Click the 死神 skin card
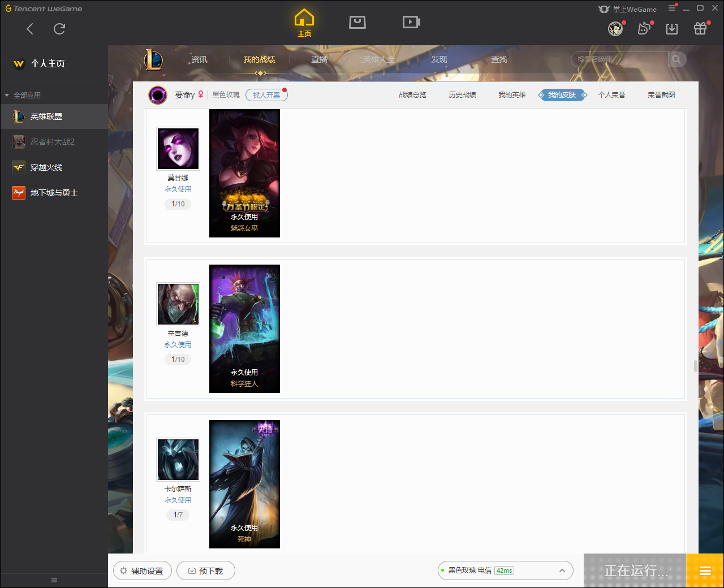This screenshot has height=588, width=724. pyautogui.click(x=244, y=484)
